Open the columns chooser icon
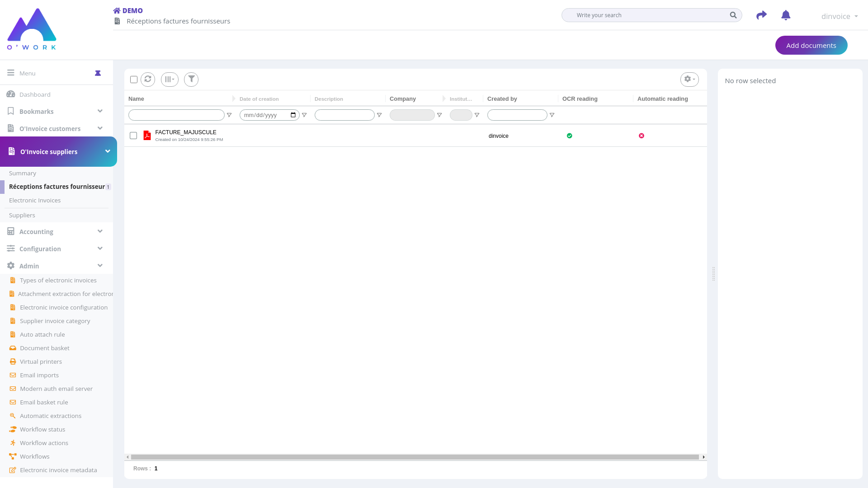Image resolution: width=868 pixels, height=488 pixels. point(170,80)
